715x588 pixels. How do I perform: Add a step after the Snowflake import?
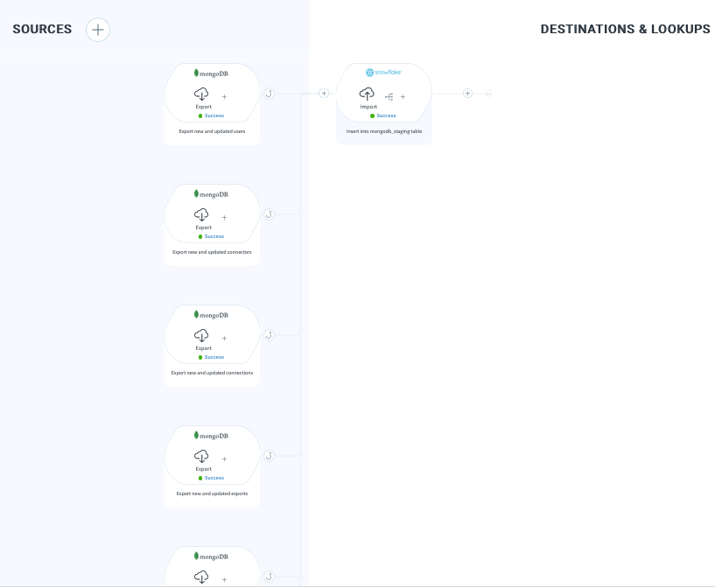[x=467, y=94]
